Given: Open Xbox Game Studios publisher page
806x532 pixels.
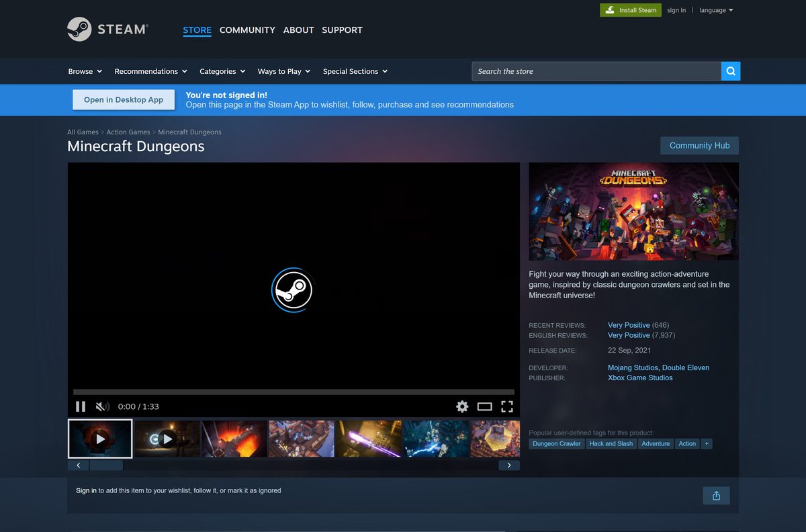Looking at the screenshot, I should point(640,378).
